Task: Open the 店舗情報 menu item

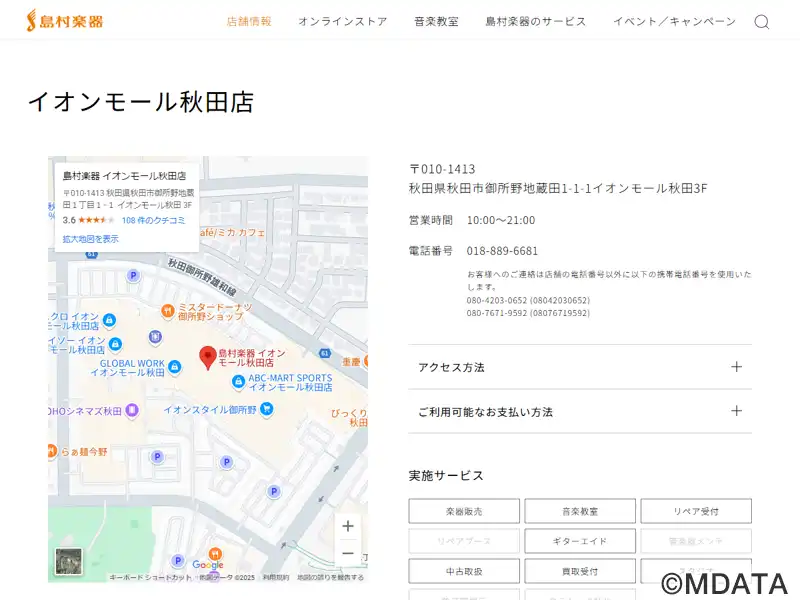Action: coord(249,21)
